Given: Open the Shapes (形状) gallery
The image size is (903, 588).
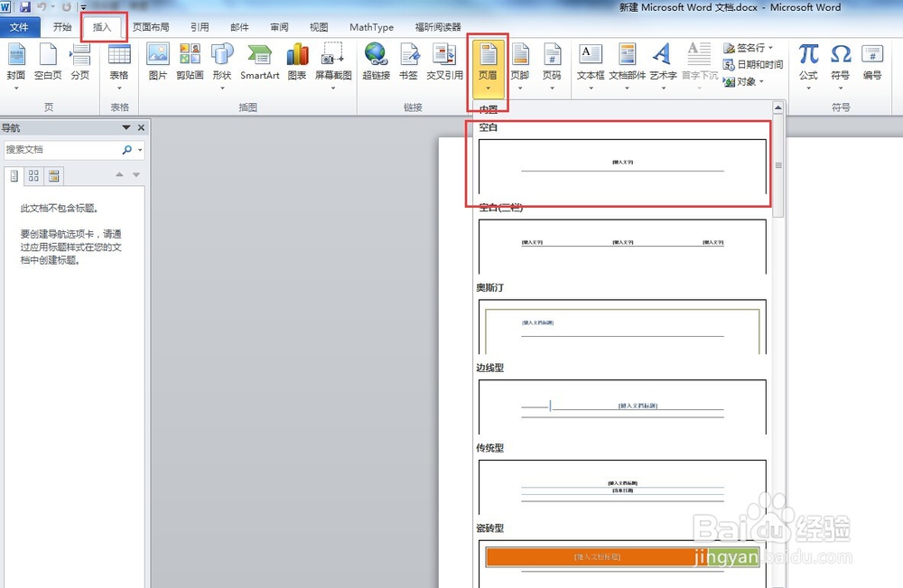Looking at the screenshot, I should tap(222, 55).
